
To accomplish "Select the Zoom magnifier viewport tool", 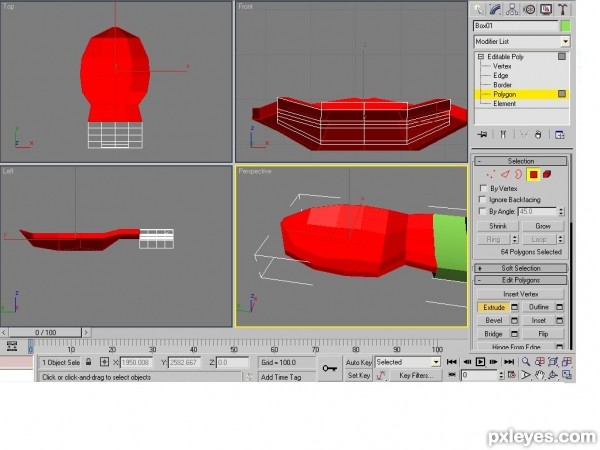I will click(526, 362).
